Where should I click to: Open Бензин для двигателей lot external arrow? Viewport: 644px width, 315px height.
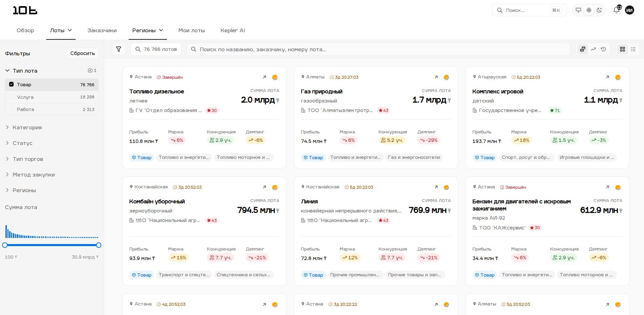(x=608, y=187)
